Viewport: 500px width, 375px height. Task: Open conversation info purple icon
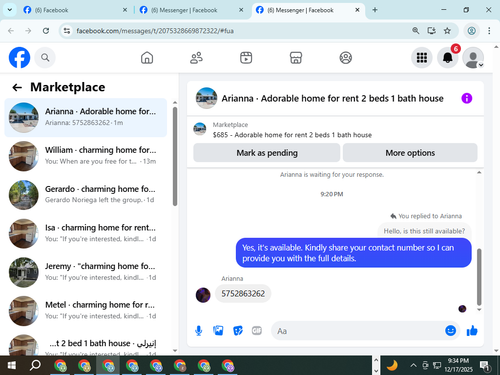point(467,98)
